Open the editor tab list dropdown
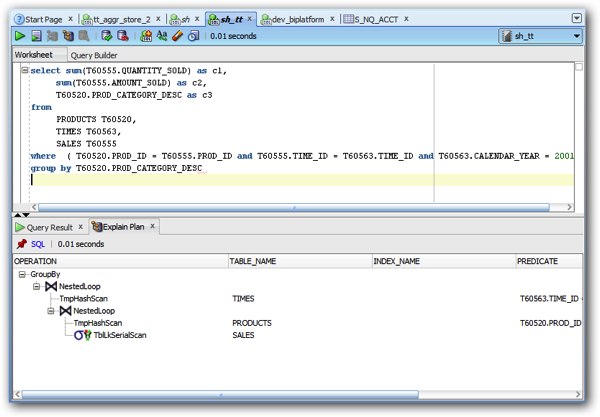The width and height of the screenshot is (600, 417). click(x=577, y=18)
